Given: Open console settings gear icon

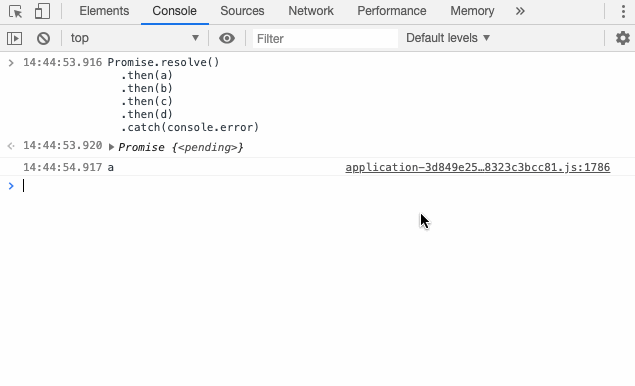Looking at the screenshot, I should click(x=623, y=38).
